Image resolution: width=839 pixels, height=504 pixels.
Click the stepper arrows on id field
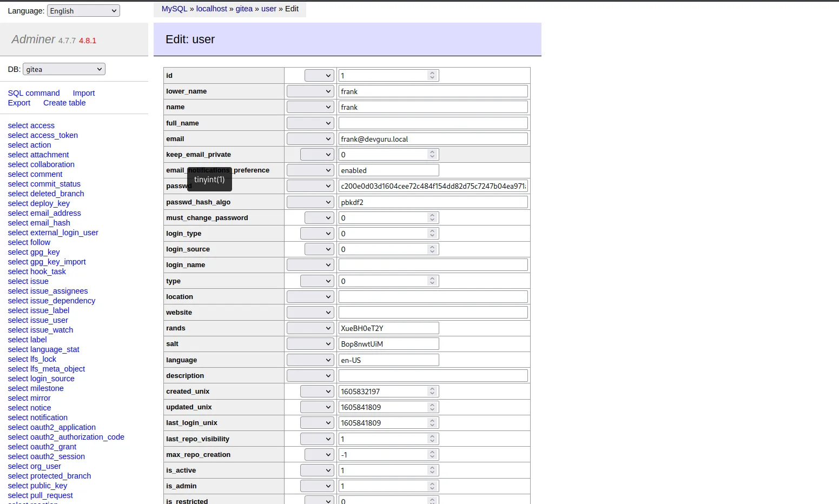[432, 76]
